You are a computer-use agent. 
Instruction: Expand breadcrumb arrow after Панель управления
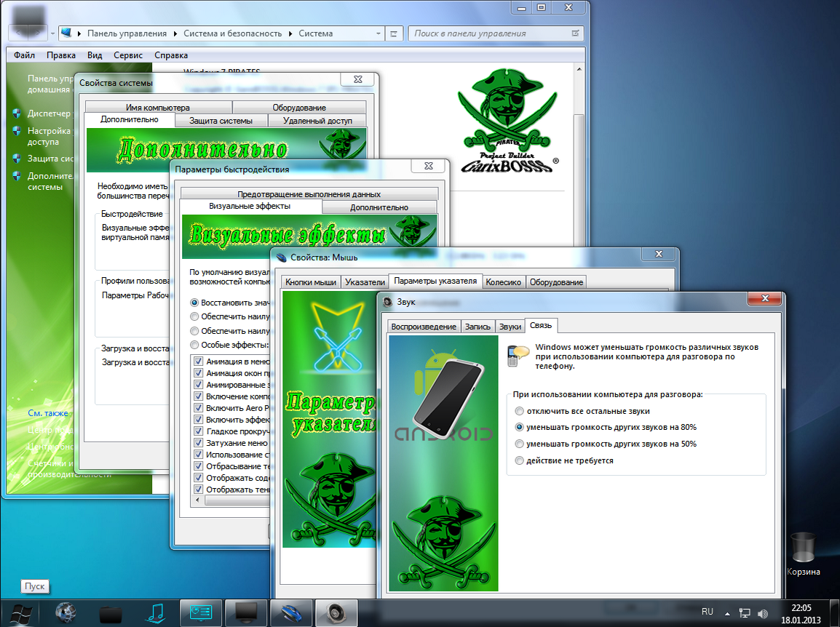tap(175, 33)
